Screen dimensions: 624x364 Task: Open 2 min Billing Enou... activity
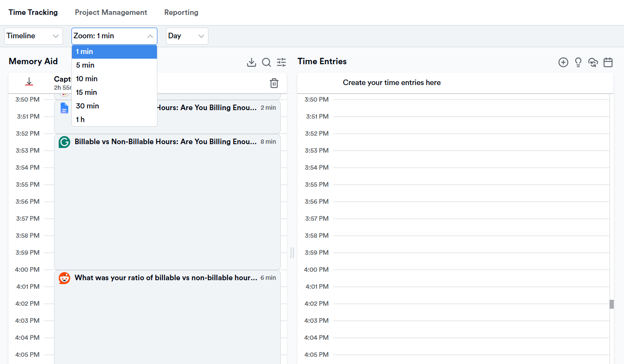[x=167, y=117]
